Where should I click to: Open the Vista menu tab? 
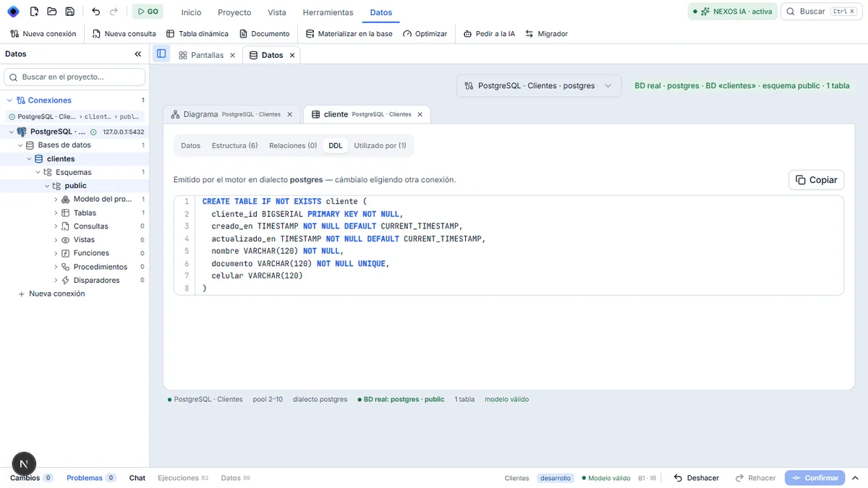pyautogui.click(x=277, y=12)
